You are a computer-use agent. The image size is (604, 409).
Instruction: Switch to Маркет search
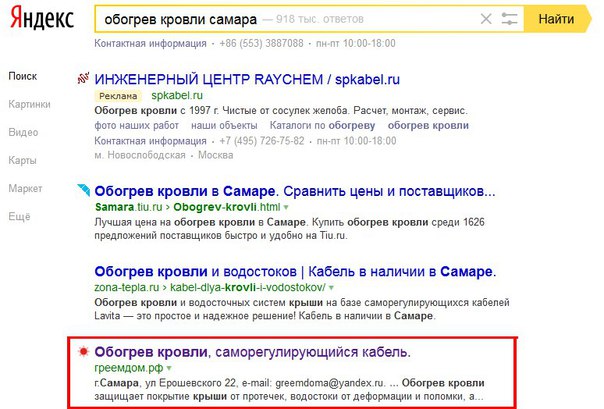25,188
